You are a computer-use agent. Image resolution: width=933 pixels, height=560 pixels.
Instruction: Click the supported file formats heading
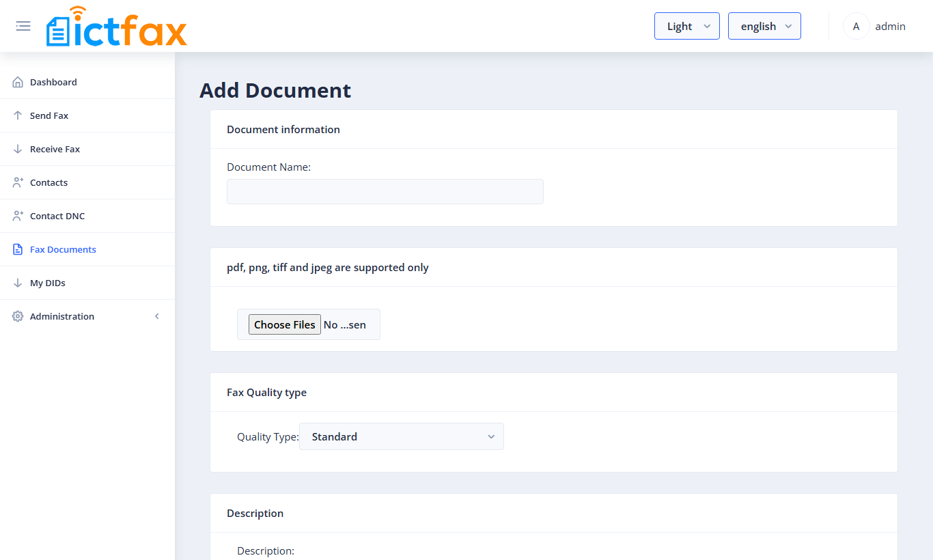(x=328, y=267)
